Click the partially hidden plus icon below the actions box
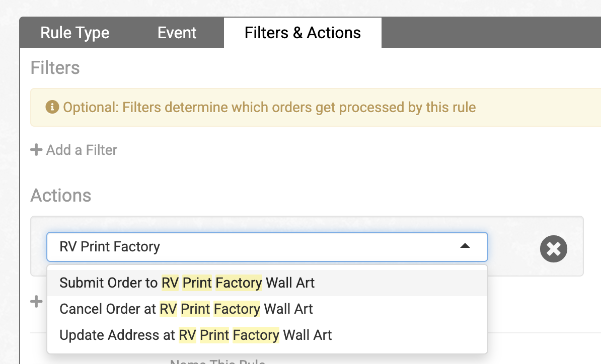 pos(36,302)
